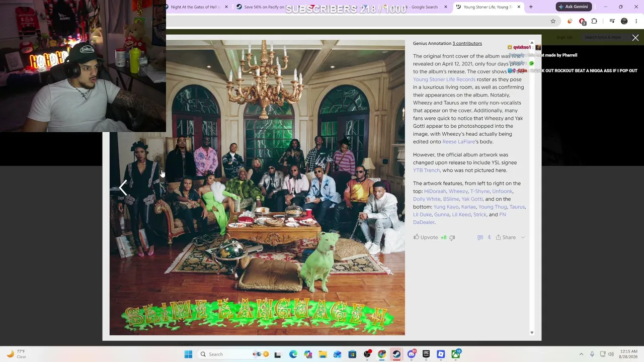Open the '3 contributors' link
The image size is (644, 362).
click(467, 43)
